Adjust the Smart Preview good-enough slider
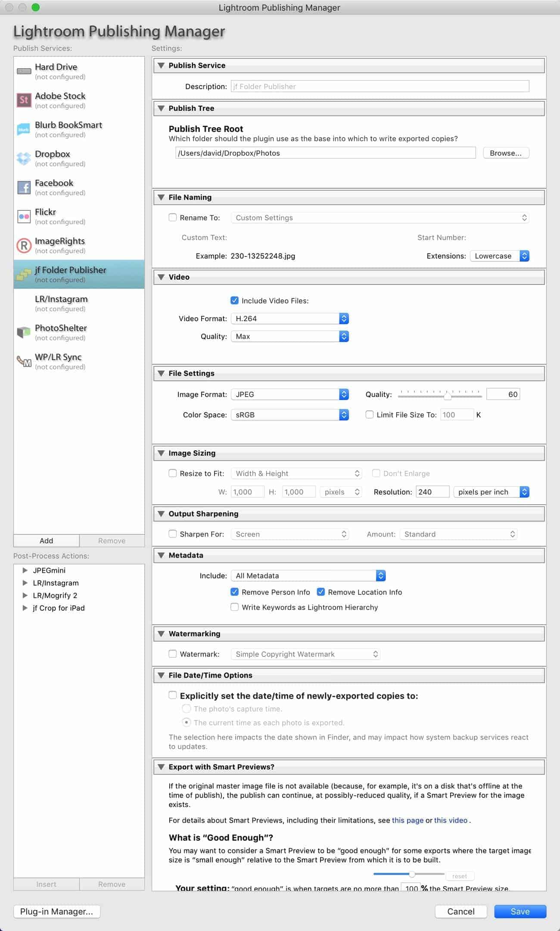560x931 pixels. [x=412, y=874]
